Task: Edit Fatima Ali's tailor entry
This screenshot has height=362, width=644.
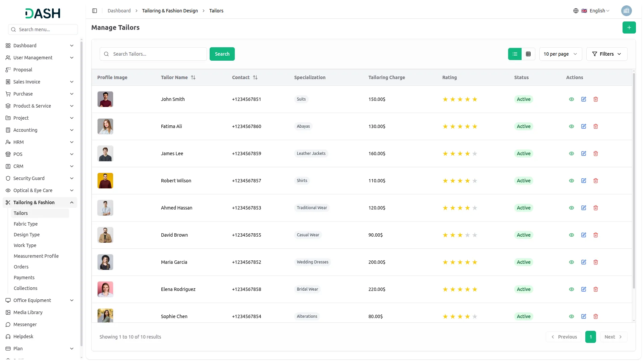Action: (584, 126)
